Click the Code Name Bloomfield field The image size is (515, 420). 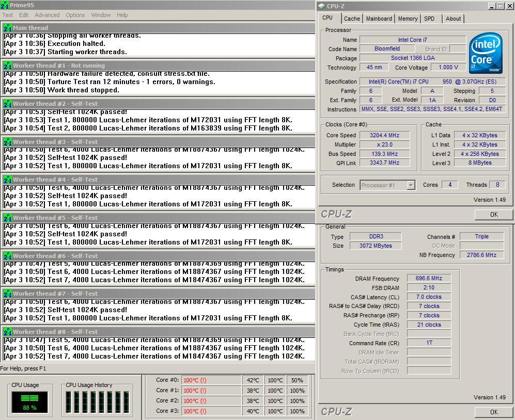click(x=387, y=49)
